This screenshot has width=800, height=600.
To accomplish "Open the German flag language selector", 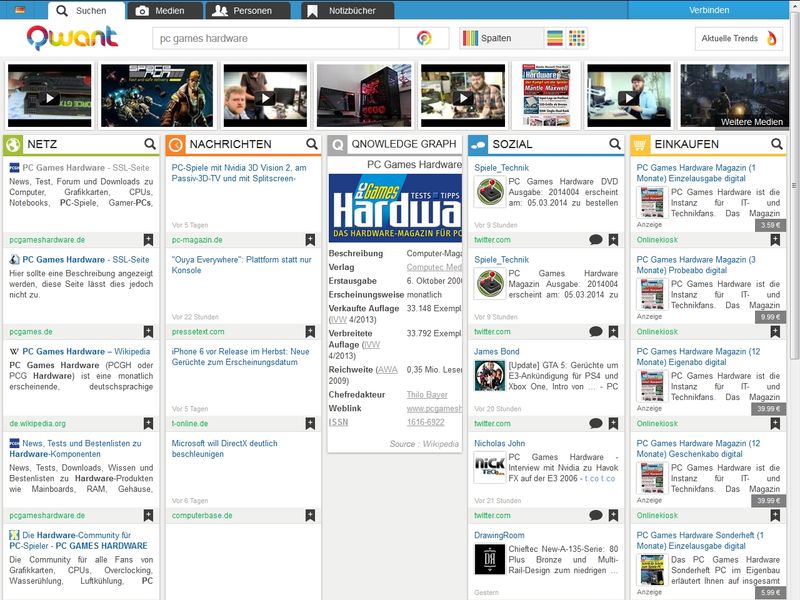I will tap(22, 10).
